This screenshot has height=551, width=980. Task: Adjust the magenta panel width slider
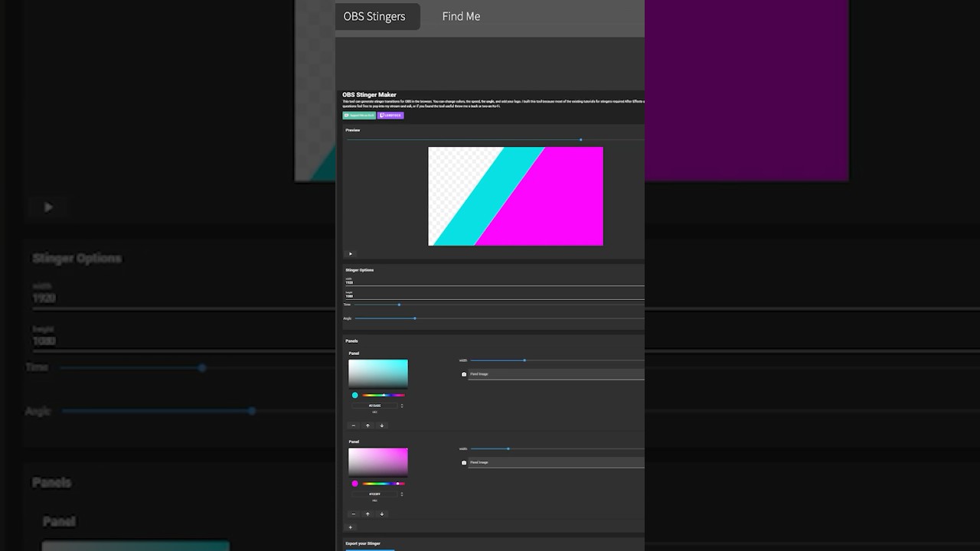click(x=557, y=448)
